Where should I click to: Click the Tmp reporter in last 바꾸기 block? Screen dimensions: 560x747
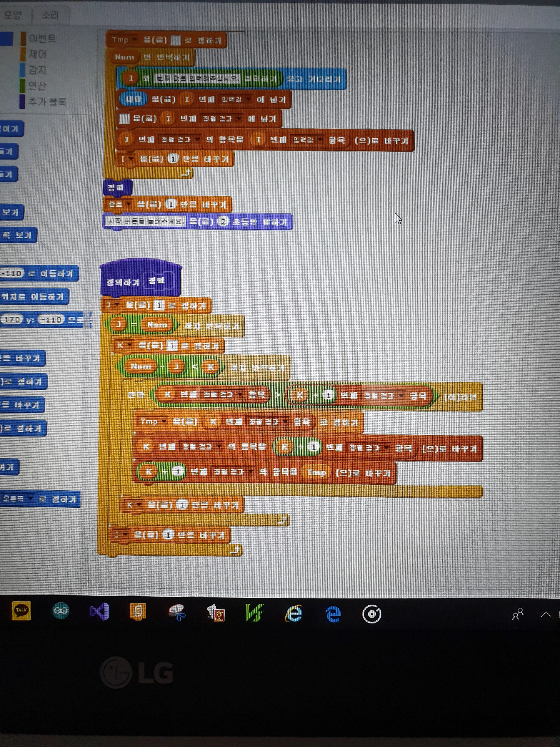point(316,472)
